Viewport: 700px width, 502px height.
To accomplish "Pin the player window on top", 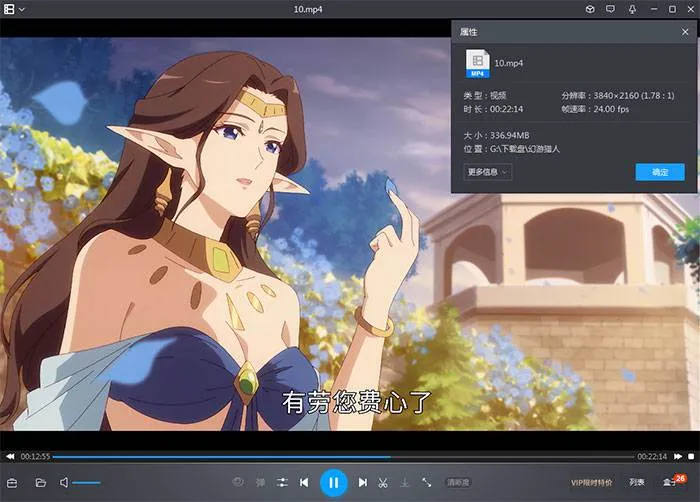I will [632, 9].
